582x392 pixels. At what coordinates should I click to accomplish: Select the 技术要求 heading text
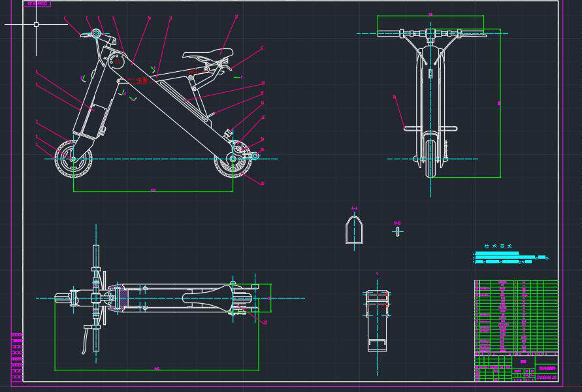pos(498,246)
